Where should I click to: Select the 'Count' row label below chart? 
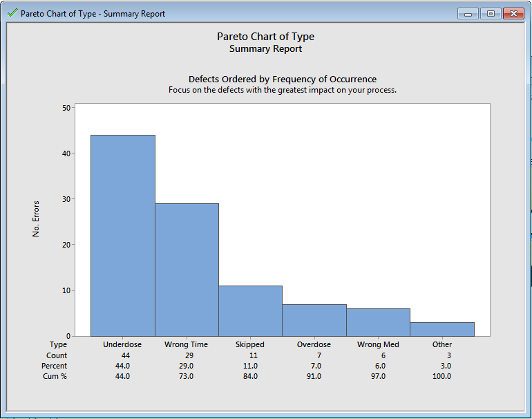(x=57, y=355)
